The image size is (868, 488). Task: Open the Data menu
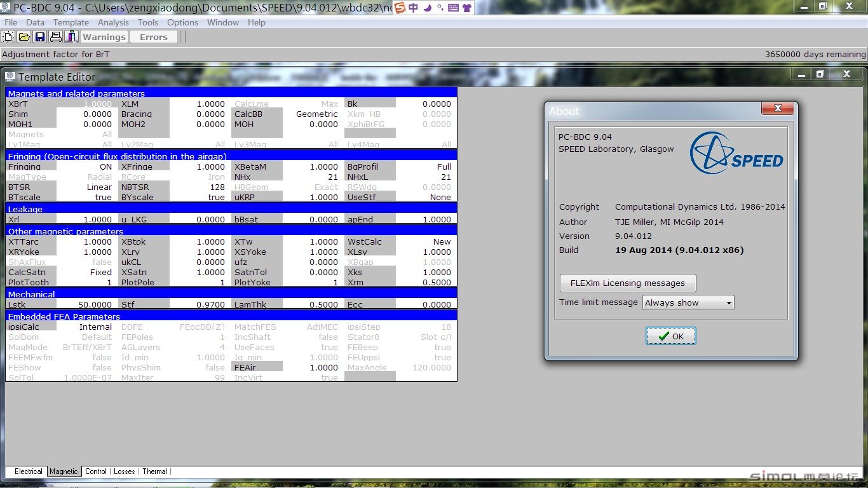(35, 22)
